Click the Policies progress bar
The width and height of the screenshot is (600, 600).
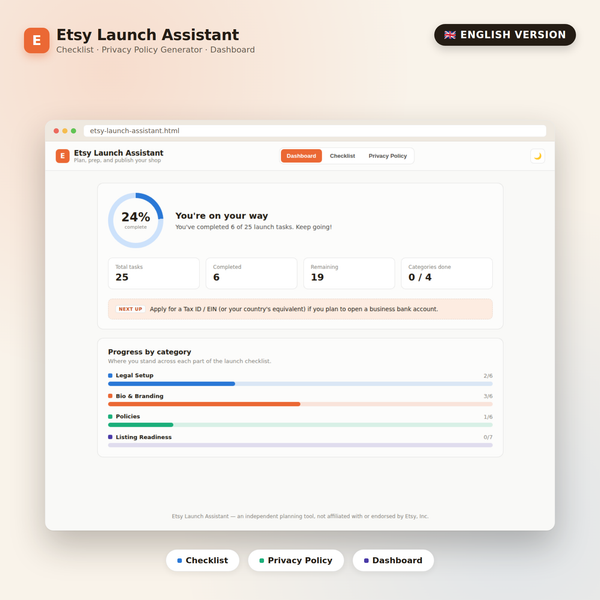(x=300, y=425)
